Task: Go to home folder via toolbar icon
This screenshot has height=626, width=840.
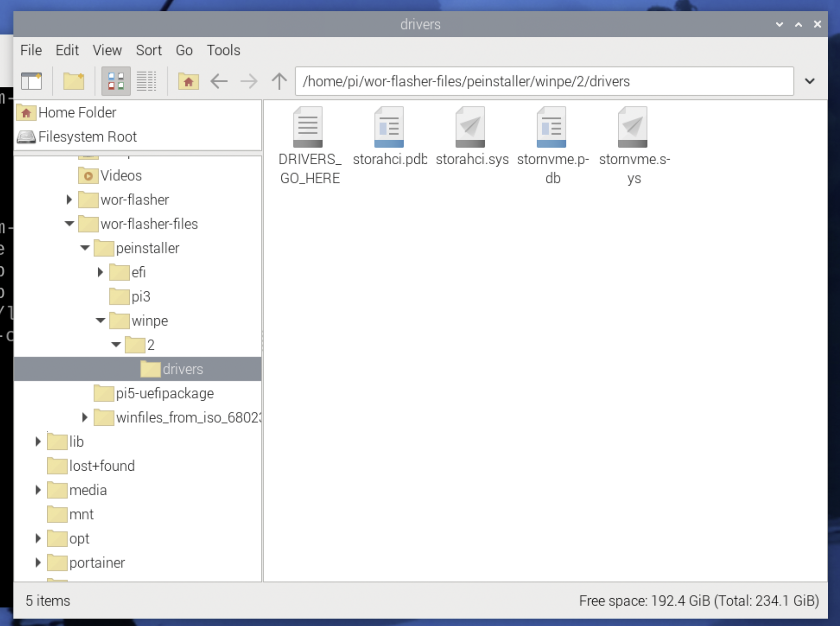Action: 188,81
